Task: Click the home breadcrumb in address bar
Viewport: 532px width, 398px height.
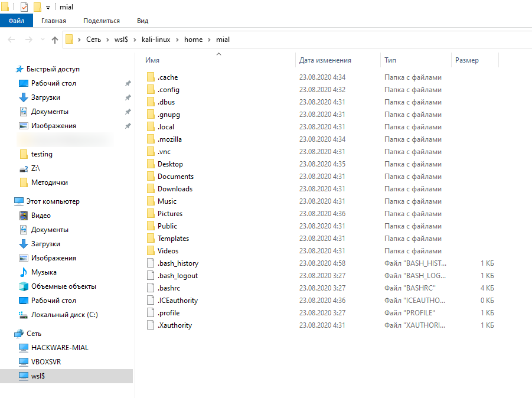Action: pyautogui.click(x=193, y=40)
